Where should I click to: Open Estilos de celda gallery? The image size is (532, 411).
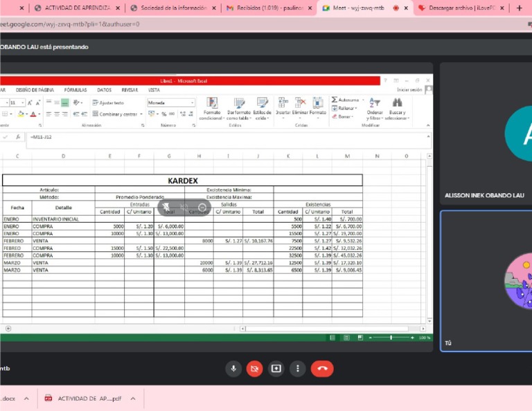point(263,109)
